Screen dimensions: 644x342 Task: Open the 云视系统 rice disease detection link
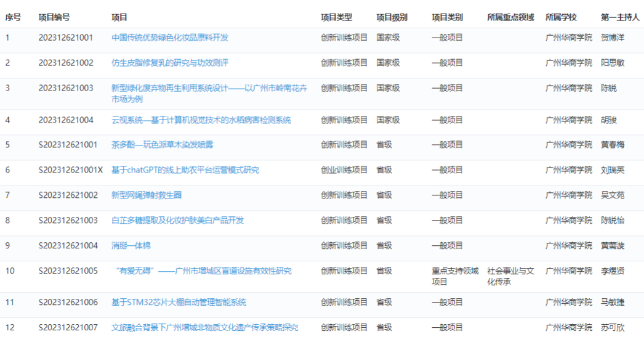click(x=201, y=120)
